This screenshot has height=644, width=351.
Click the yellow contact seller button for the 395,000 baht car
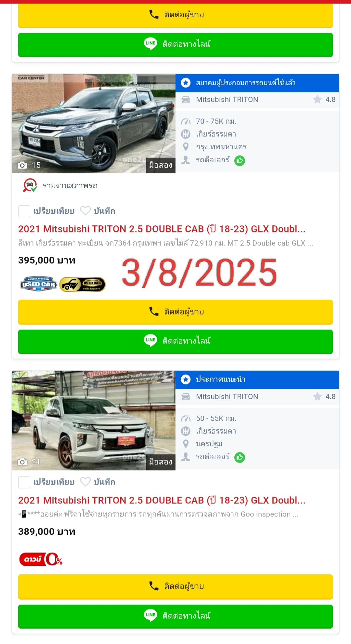tap(175, 312)
